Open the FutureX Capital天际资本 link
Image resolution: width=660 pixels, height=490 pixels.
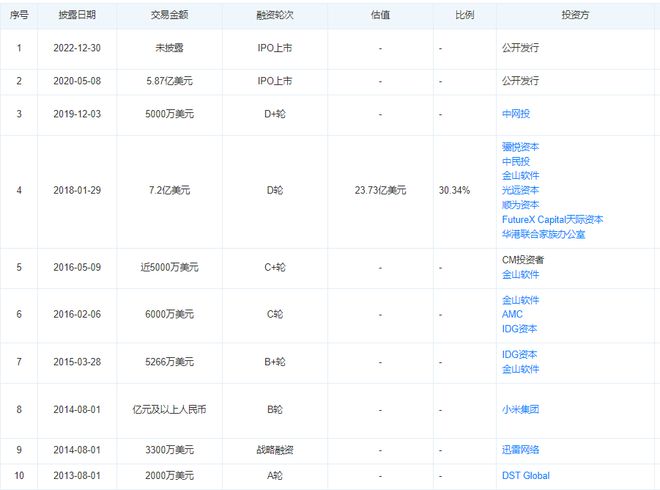tap(552, 219)
